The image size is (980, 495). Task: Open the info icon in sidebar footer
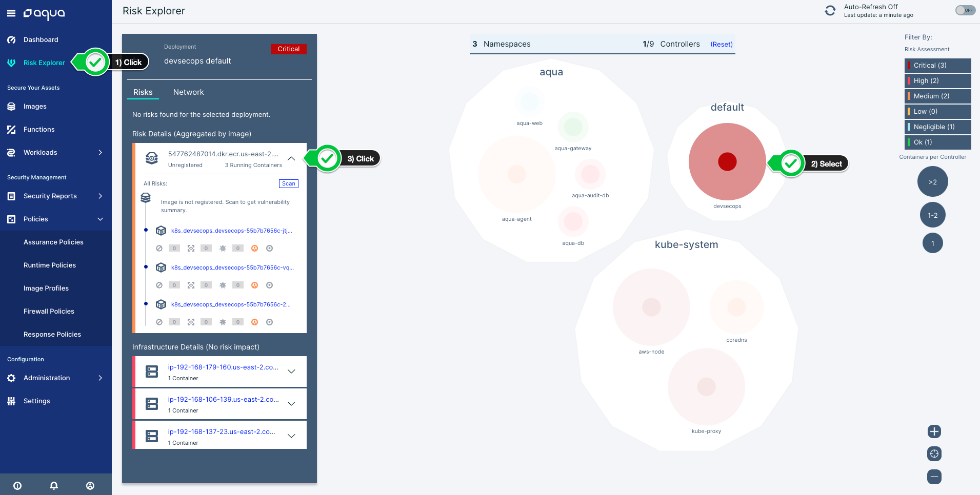(17, 486)
